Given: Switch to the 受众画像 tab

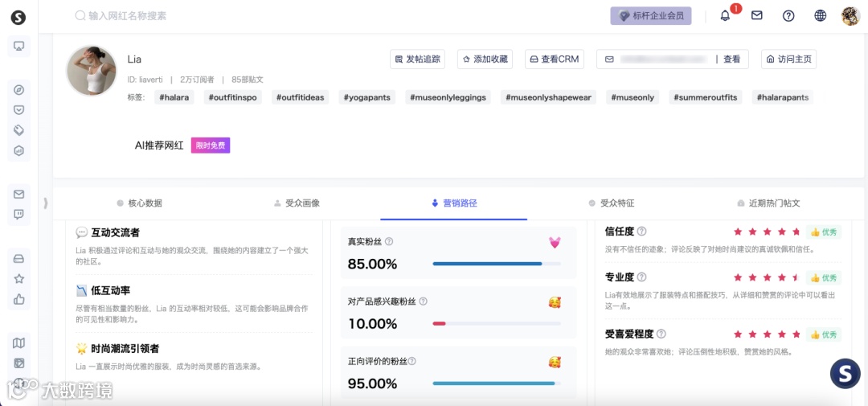Looking at the screenshot, I should pyautogui.click(x=297, y=203).
